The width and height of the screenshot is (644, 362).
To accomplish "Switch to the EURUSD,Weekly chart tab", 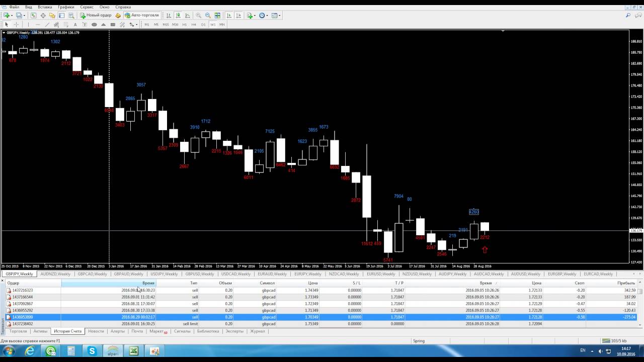I will pyautogui.click(x=381, y=274).
